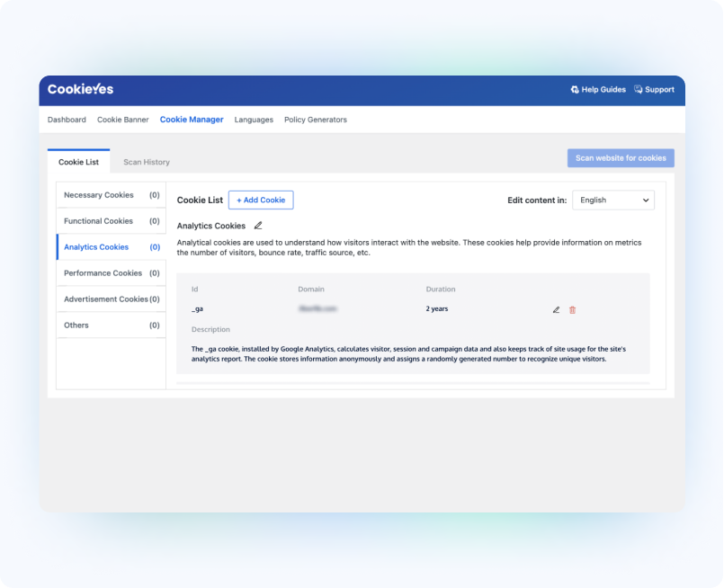This screenshot has width=724, height=588.
Task: Edit the _ga cookie row pencil icon
Action: (x=556, y=309)
